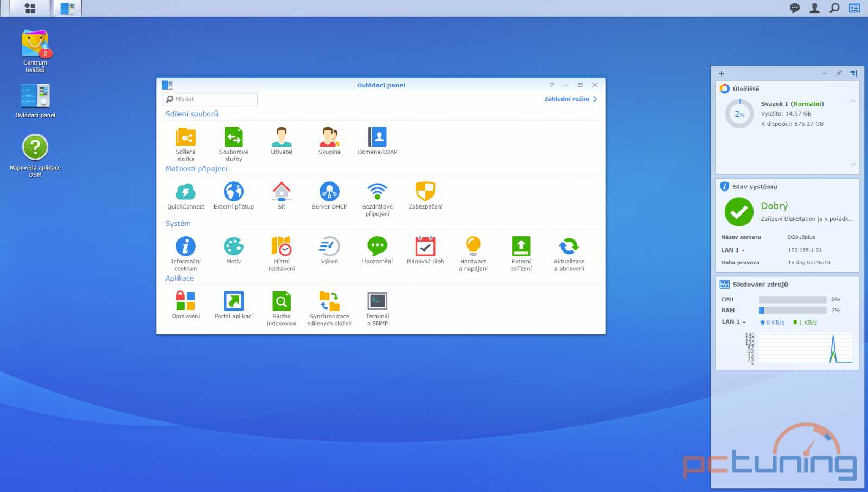Open LAN 1 dropdown in Stav systému
Screen dimensions: 868x492
click(x=733, y=250)
